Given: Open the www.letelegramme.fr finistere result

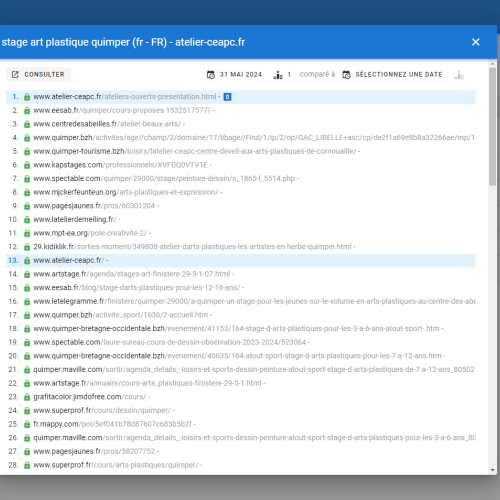Looking at the screenshot, I should 254,301.
